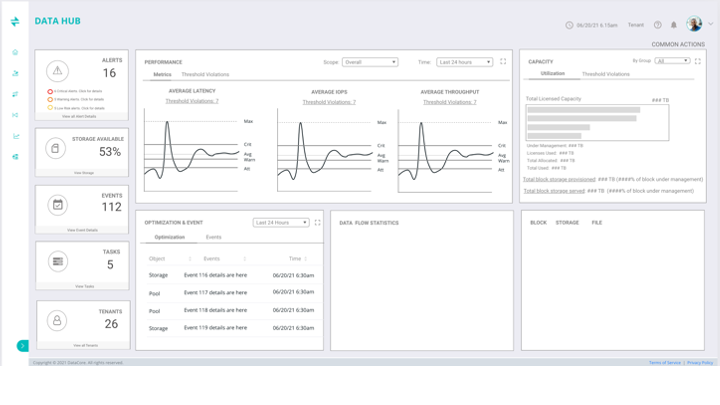Open the By Group All dropdown
The height and width of the screenshot is (405, 720).
click(672, 61)
